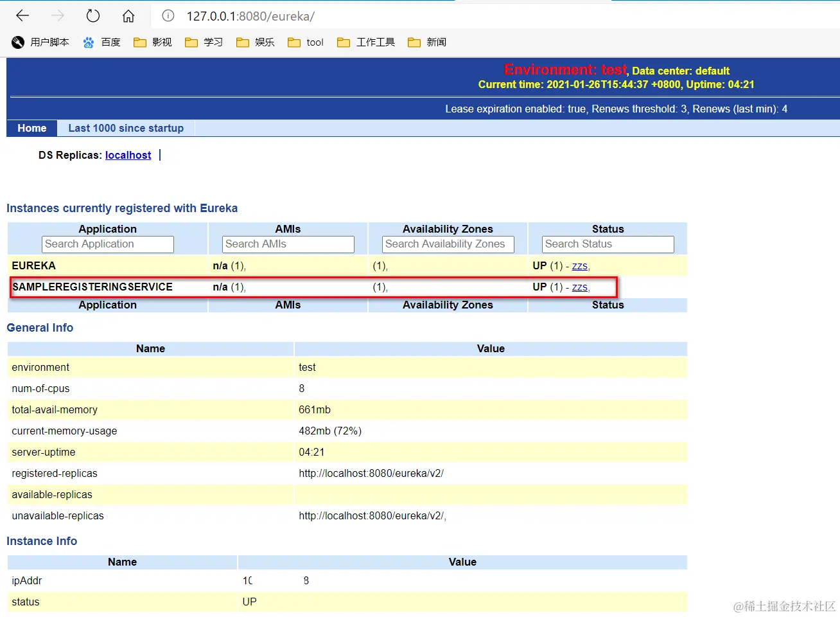Click the 'ipAddr' row name

coord(27,580)
